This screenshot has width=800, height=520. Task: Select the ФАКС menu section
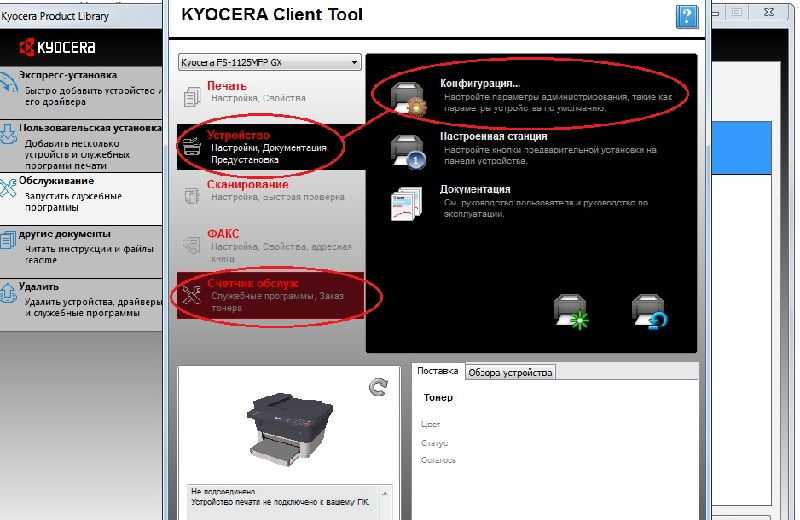click(x=271, y=246)
